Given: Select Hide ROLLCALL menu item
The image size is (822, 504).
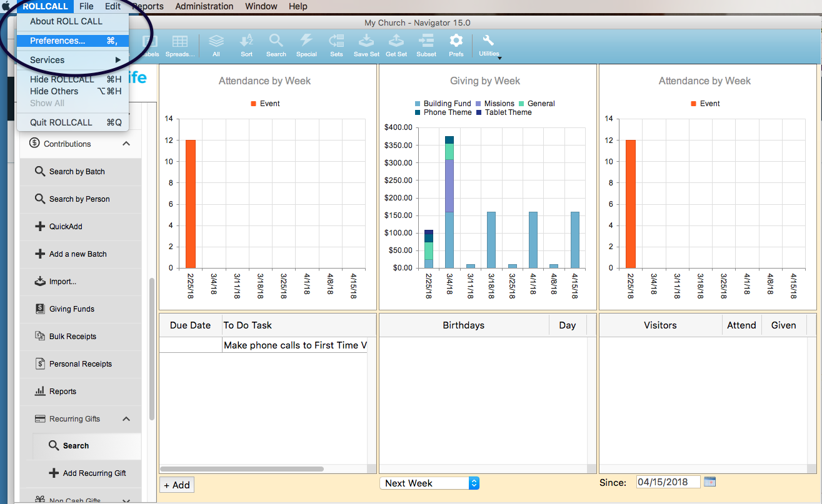Looking at the screenshot, I should pyautogui.click(x=73, y=79).
